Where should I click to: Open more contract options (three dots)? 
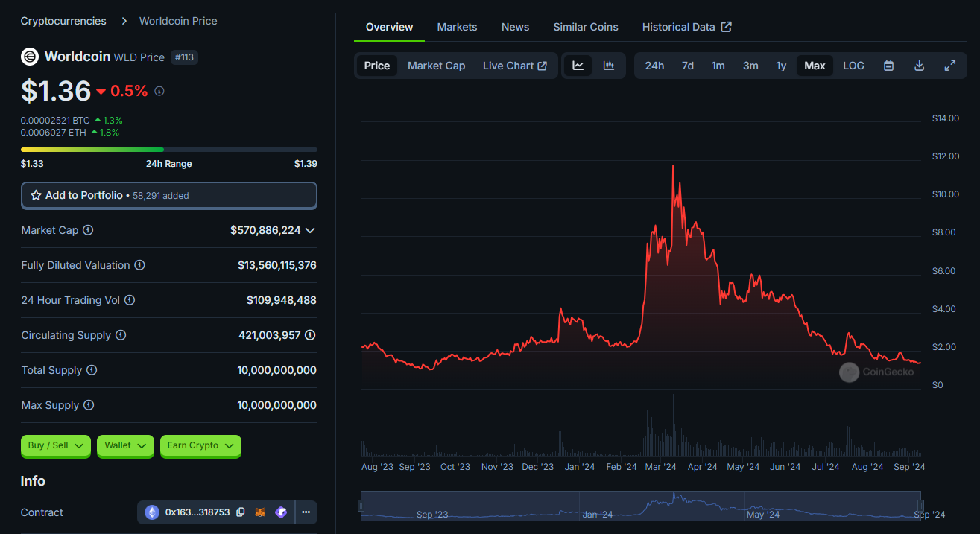coord(306,512)
